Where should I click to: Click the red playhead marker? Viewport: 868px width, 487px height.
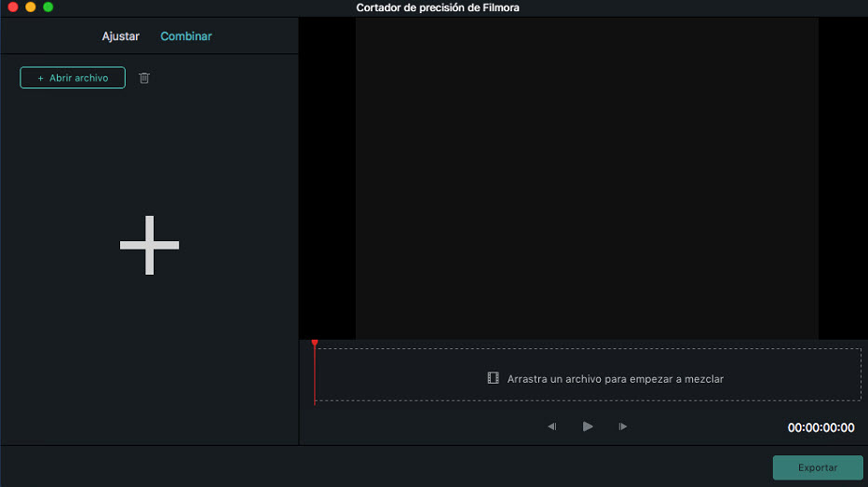315,343
